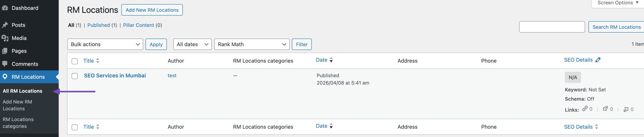644x137 pixels.
Task: Open the Bulk actions dropdown
Action: (105, 44)
